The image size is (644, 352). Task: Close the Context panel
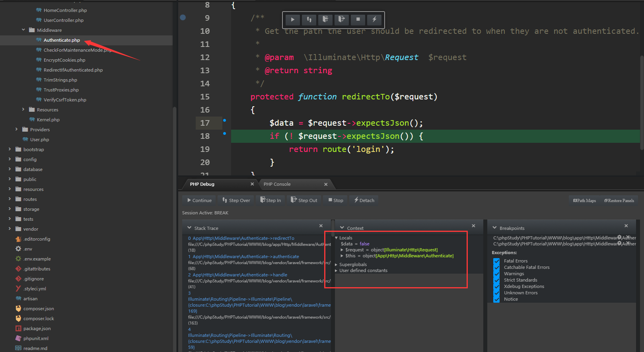[473, 226]
